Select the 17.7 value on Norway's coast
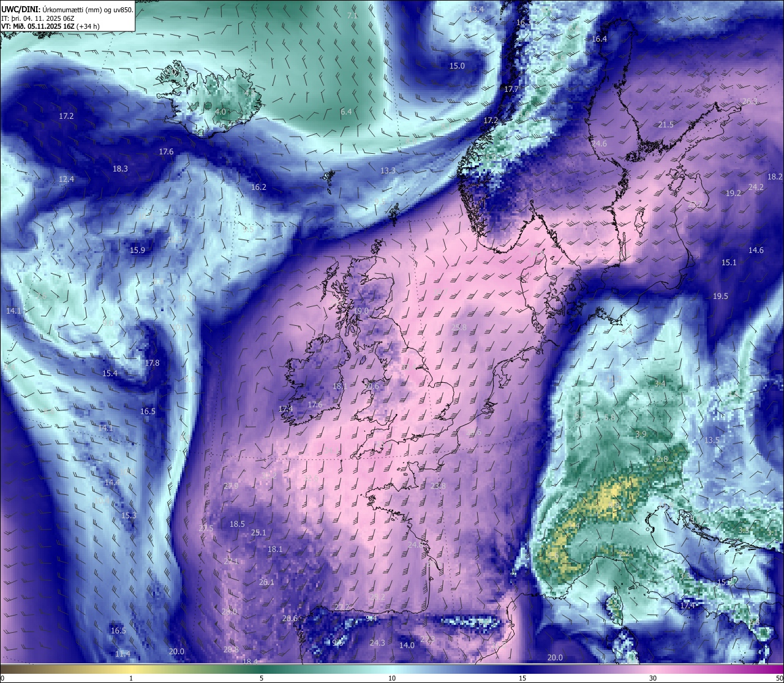The width and height of the screenshot is (784, 683). 511,89
